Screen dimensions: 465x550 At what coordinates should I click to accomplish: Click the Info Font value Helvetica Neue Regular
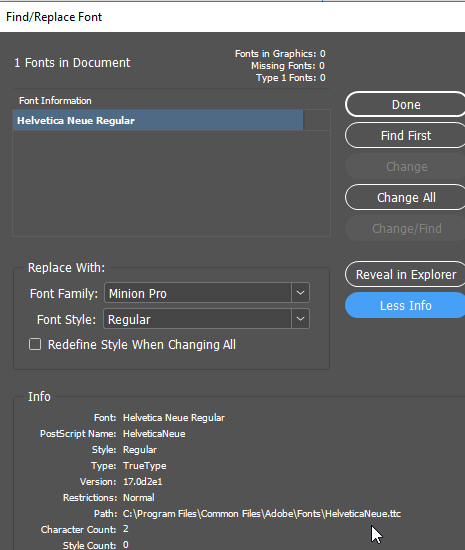point(174,418)
